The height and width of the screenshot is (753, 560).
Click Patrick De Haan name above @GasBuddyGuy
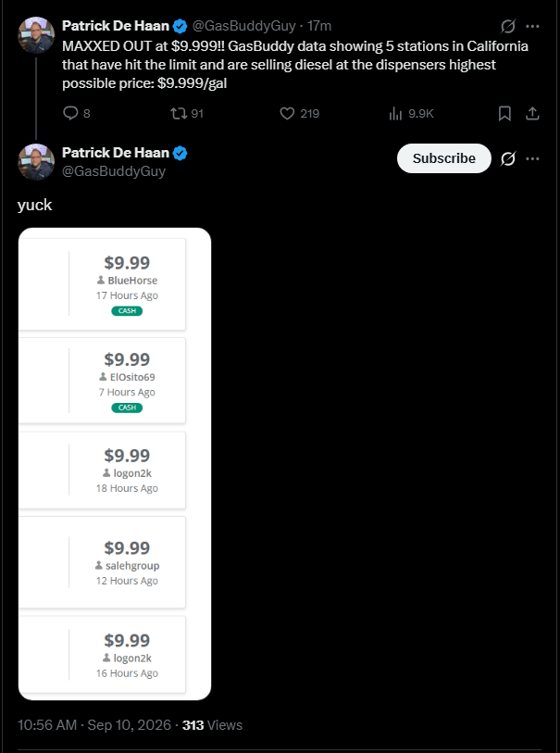point(116,153)
